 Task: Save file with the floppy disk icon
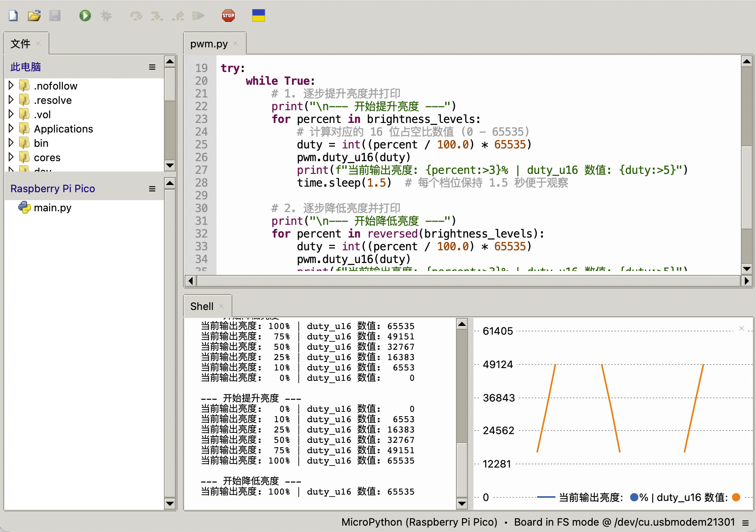pyautogui.click(x=55, y=16)
